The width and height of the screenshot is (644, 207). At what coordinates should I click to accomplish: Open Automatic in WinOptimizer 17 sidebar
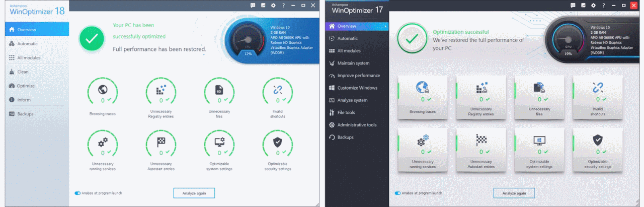click(357, 38)
